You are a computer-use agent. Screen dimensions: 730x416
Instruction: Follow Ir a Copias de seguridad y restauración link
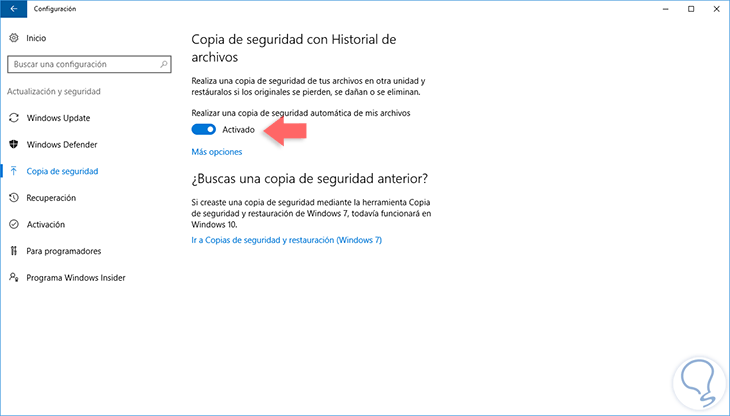[x=286, y=240]
